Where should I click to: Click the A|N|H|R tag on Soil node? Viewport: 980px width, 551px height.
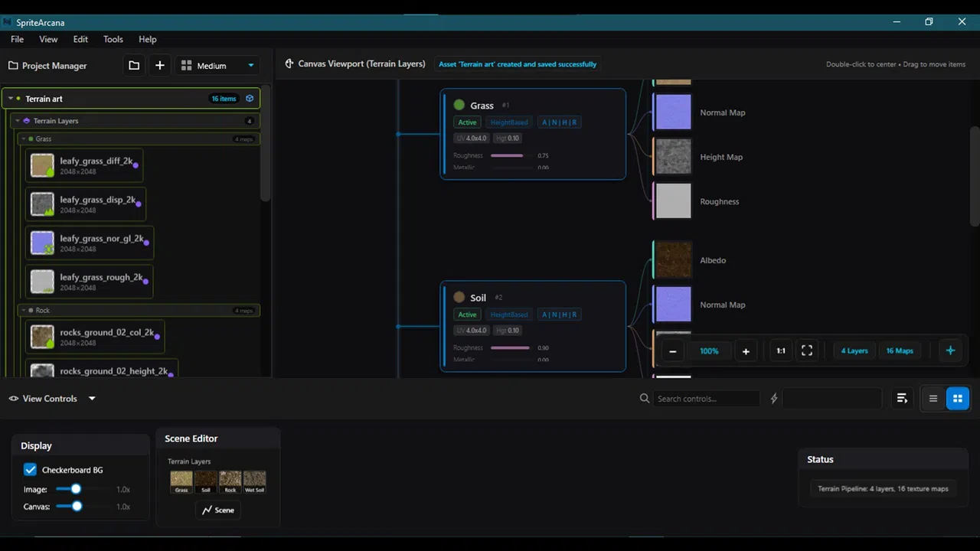[560, 315]
